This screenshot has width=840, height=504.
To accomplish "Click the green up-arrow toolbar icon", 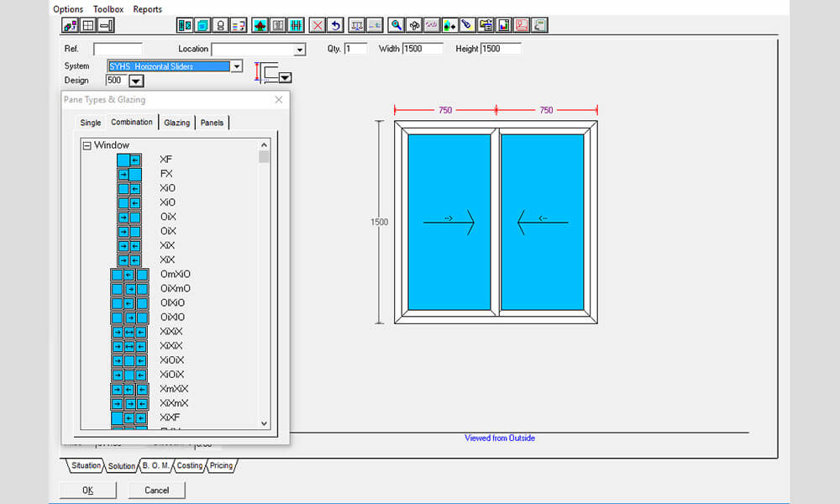I will coord(261,25).
